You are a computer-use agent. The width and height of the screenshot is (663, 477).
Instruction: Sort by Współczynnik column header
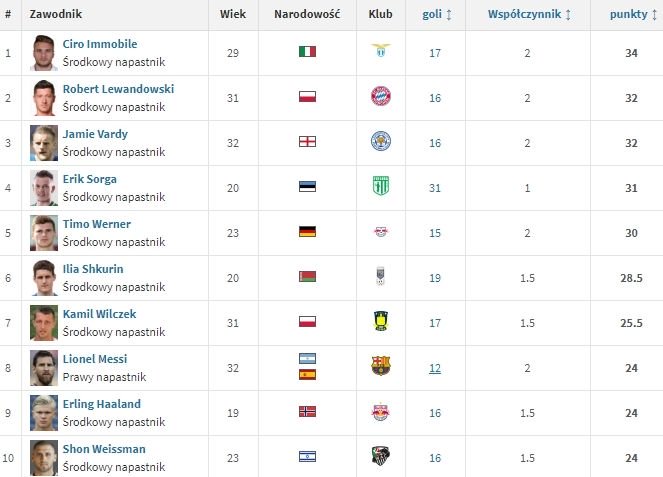pyautogui.click(x=529, y=15)
